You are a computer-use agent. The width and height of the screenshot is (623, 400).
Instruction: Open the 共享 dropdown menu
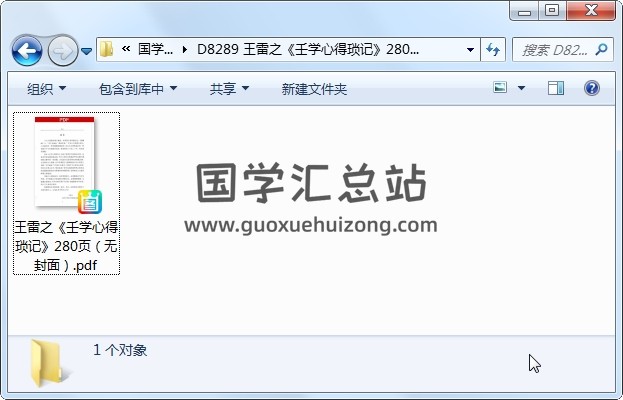(229, 89)
